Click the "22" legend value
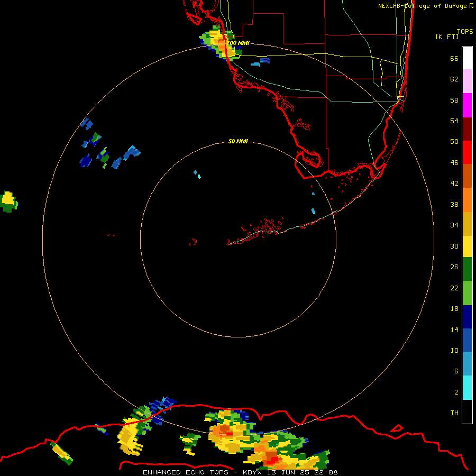476x476 pixels. [x=454, y=288]
